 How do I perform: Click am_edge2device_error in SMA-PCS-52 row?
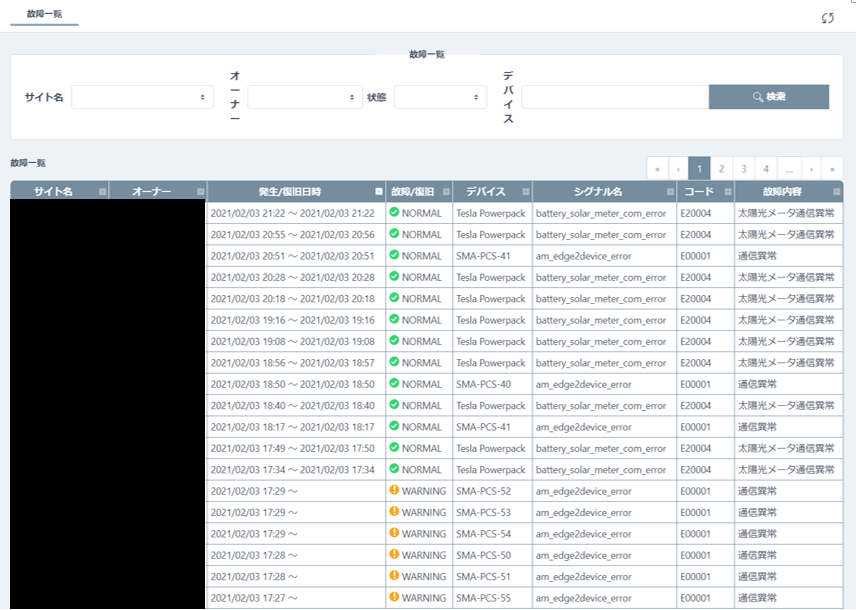tap(583, 491)
